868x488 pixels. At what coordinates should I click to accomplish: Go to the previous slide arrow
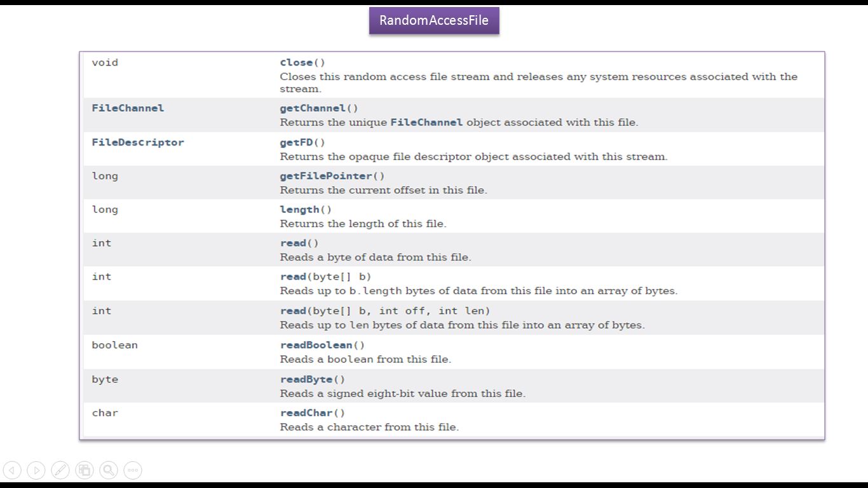[12, 470]
